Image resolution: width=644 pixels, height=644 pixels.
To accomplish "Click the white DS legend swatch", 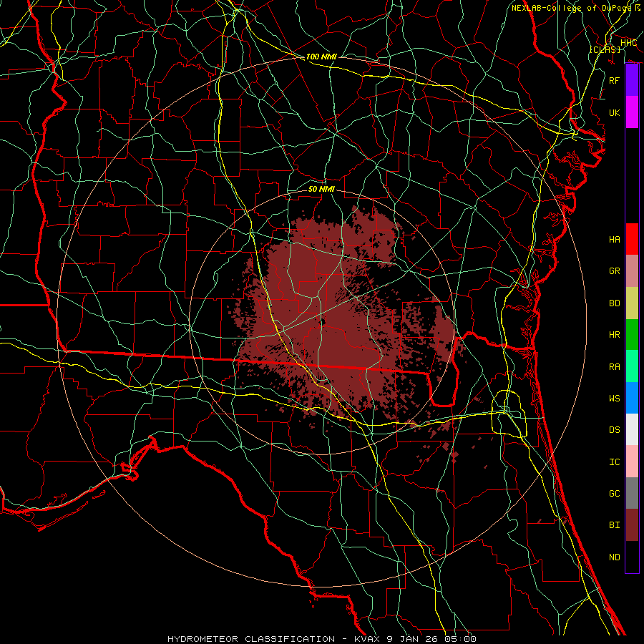I will tap(632, 429).
